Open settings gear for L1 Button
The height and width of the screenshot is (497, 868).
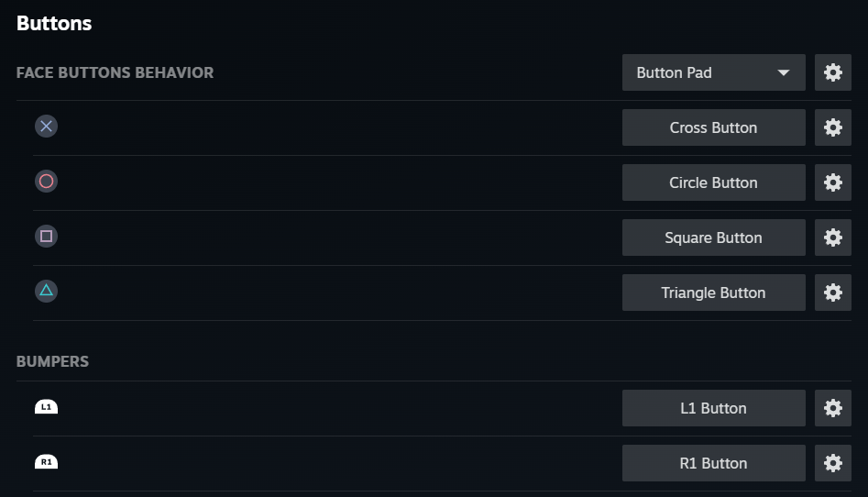coord(832,408)
